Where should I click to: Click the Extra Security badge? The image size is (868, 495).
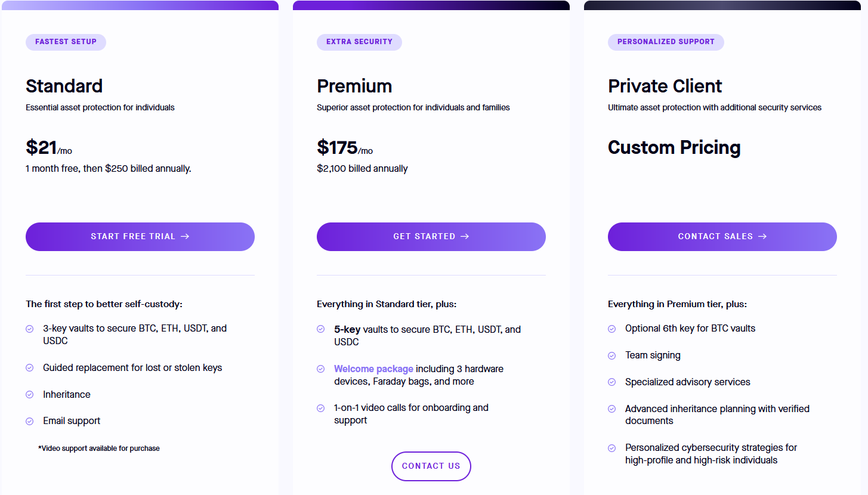pos(359,42)
